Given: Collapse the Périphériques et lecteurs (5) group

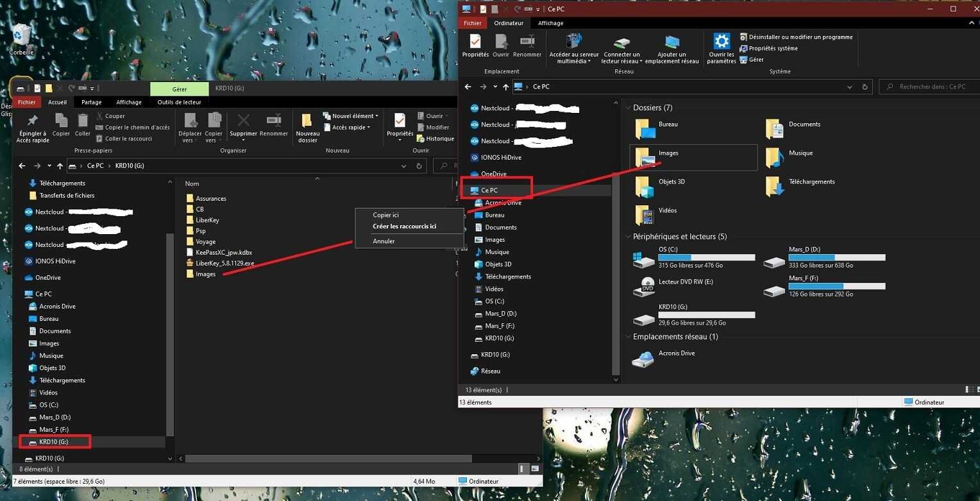Looking at the screenshot, I should click(x=628, y=237).
